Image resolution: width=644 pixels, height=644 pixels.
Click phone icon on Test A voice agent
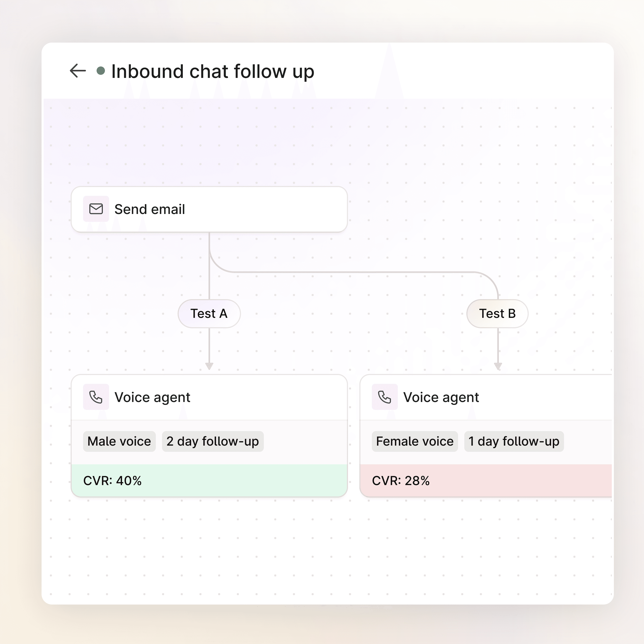click(x=96, y=397)
